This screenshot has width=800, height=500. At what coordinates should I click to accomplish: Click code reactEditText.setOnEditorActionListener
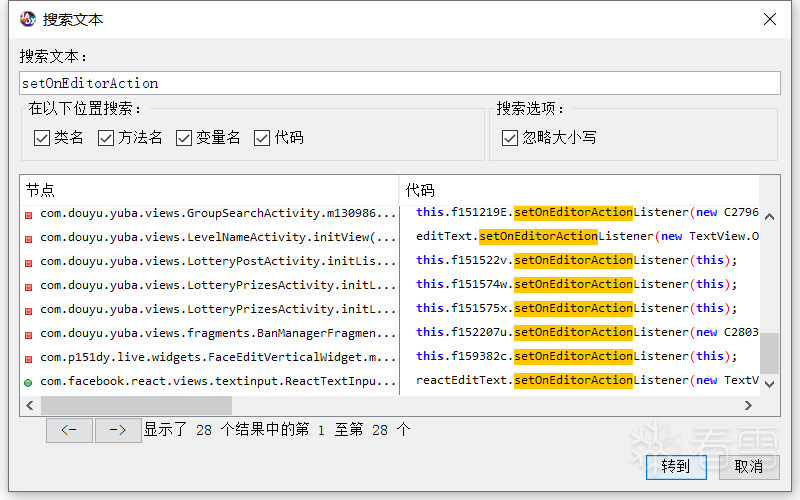pos(587,380)
